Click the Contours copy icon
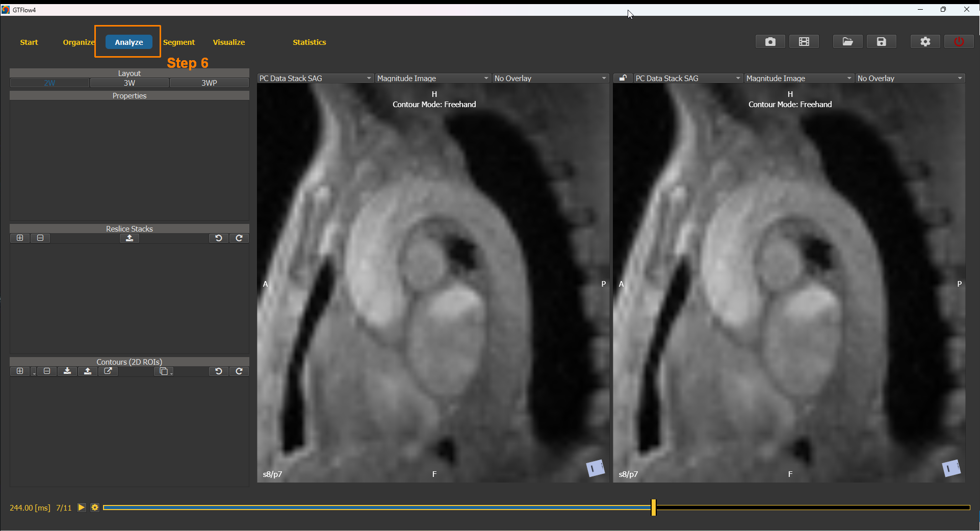The width and height of the screenshot is (980, 531). tap(163, 371)
